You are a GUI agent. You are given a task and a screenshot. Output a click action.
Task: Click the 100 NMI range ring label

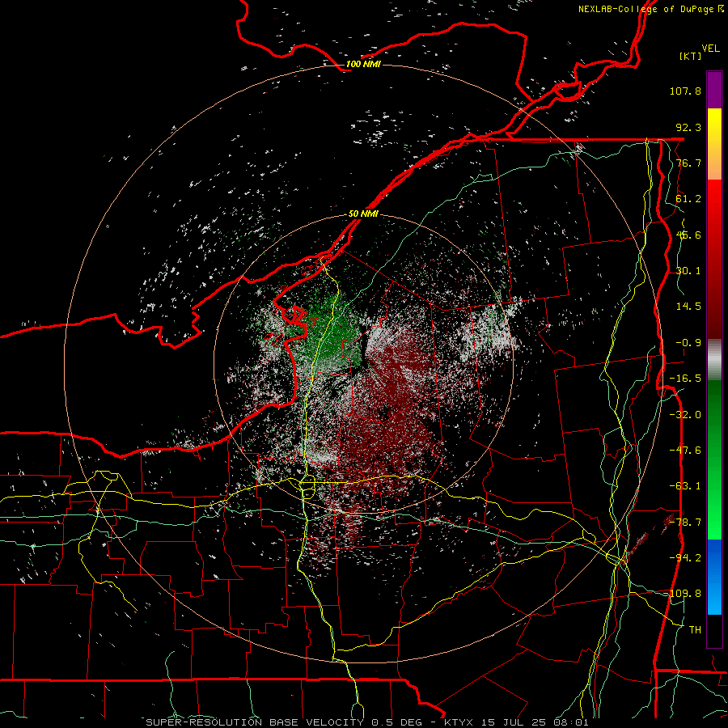tap(363, 64)
